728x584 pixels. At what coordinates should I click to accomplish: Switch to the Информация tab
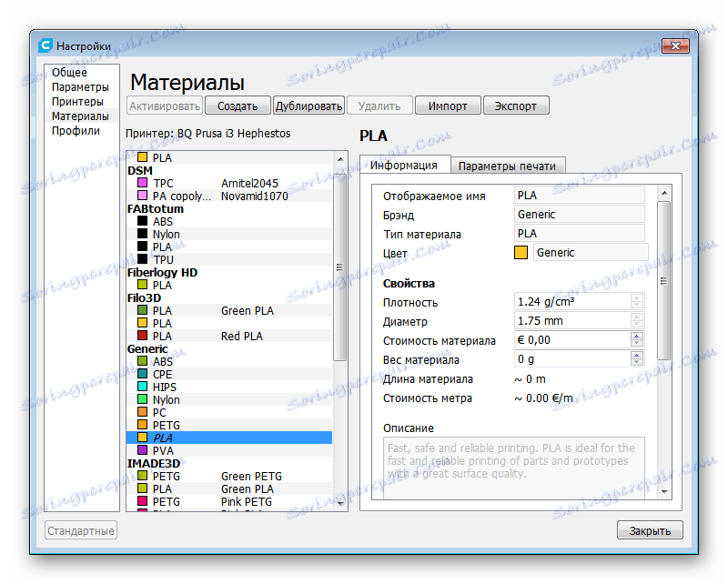(x=404, y=166)
